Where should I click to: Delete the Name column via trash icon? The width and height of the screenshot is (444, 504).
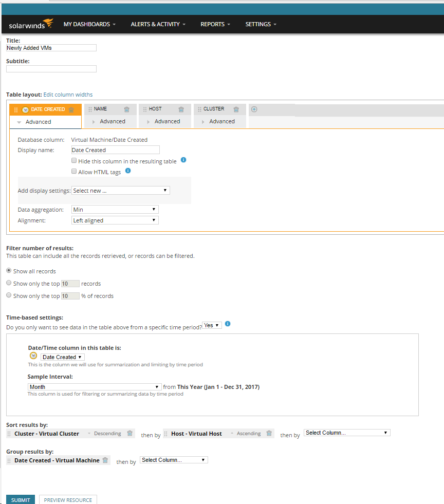click(x=126, y=109)
